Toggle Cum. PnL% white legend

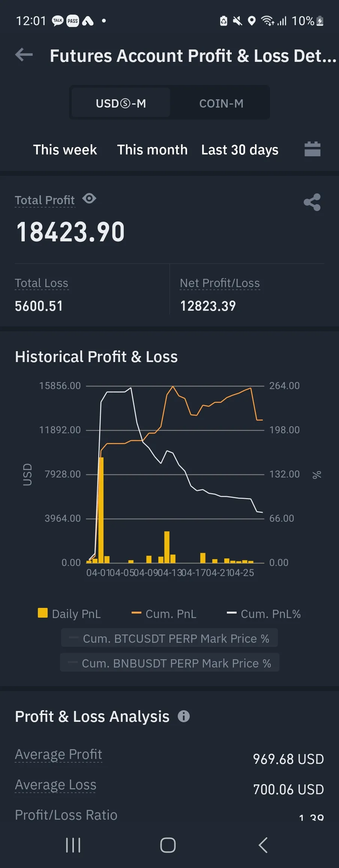coord(264,614)
